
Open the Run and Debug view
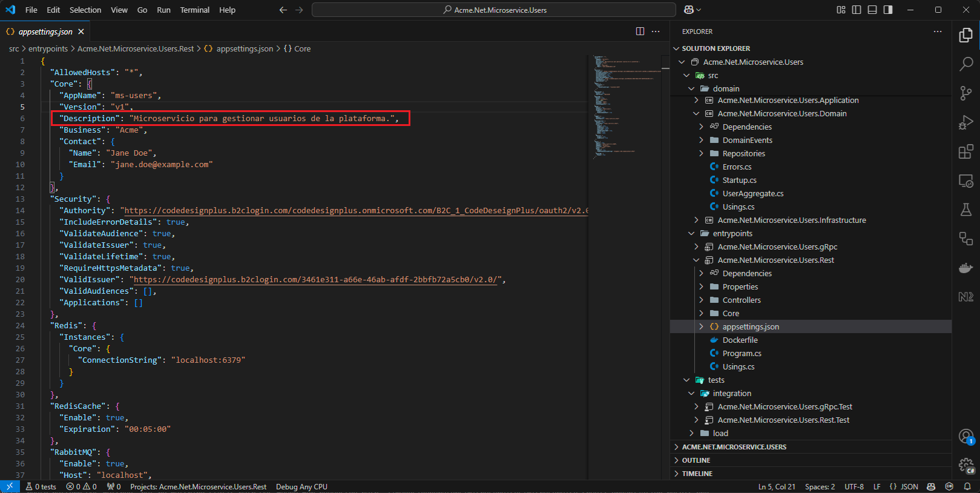[x=966, y=122]
